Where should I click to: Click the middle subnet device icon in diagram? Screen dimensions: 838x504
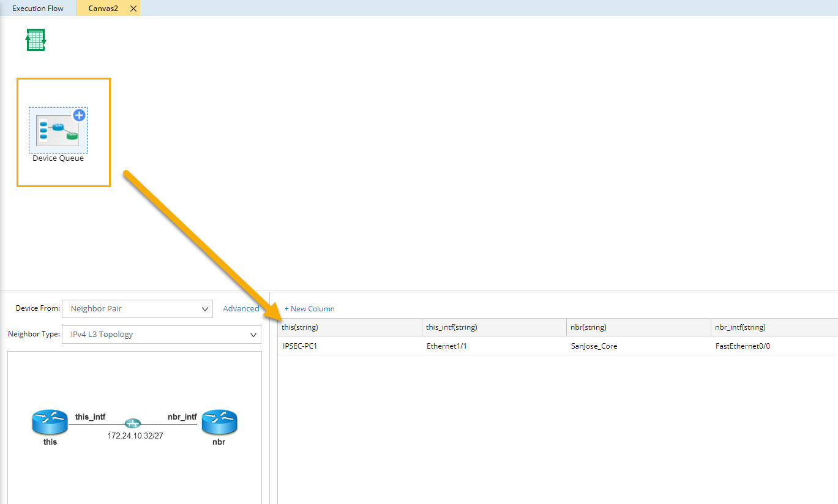tap(132, 423)
